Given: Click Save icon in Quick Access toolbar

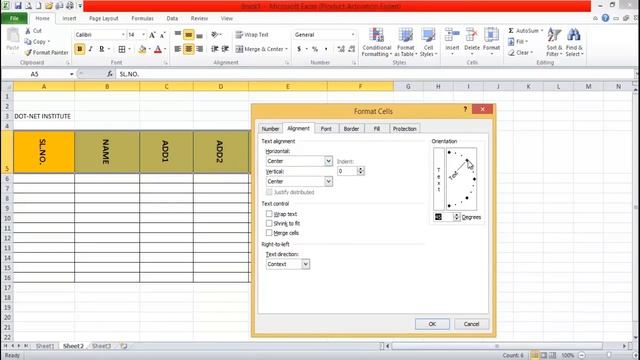Looking at the screenshot, I should coord(18,6).
